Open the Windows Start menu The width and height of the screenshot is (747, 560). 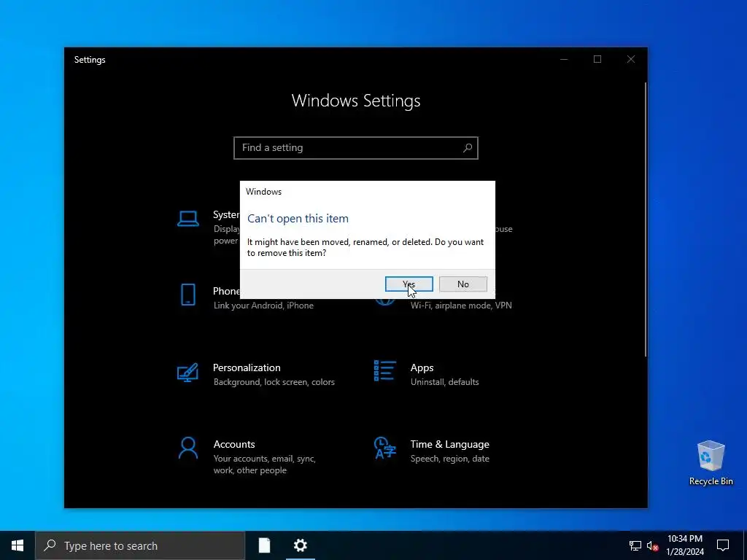(18, 545)
